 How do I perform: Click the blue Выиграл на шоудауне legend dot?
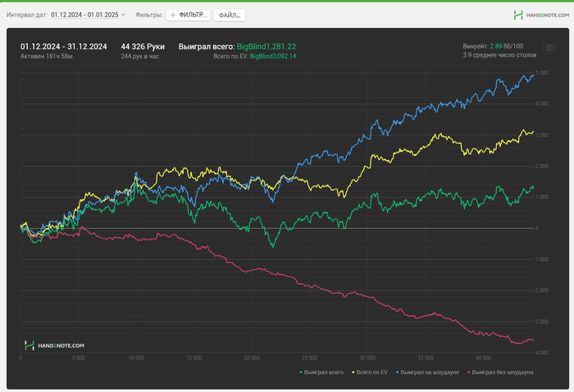397,372
